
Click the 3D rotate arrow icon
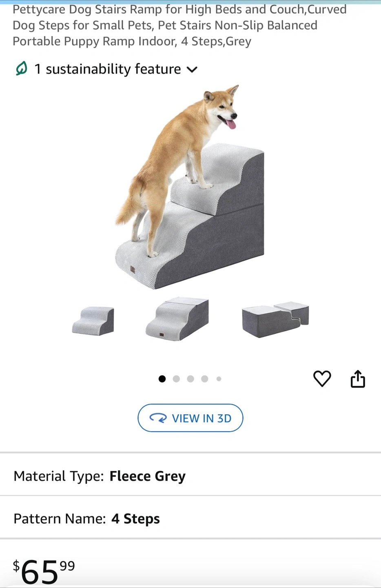tap(158, 418)
